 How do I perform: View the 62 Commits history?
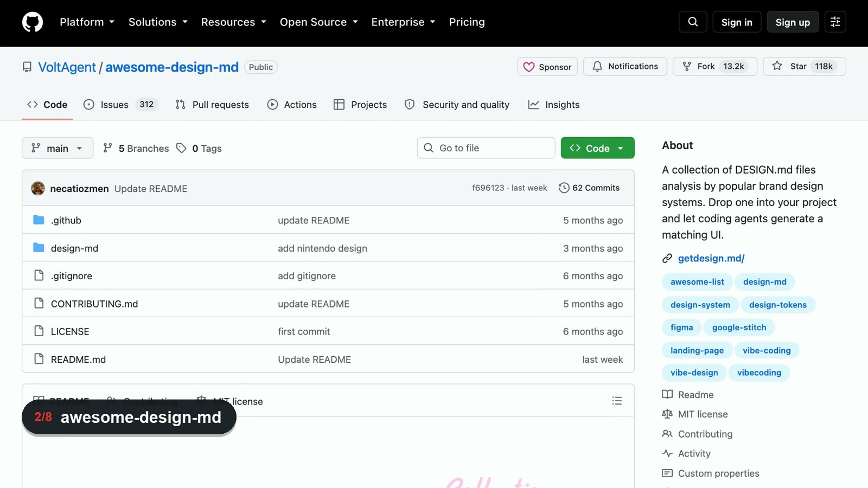pos(589,188)
